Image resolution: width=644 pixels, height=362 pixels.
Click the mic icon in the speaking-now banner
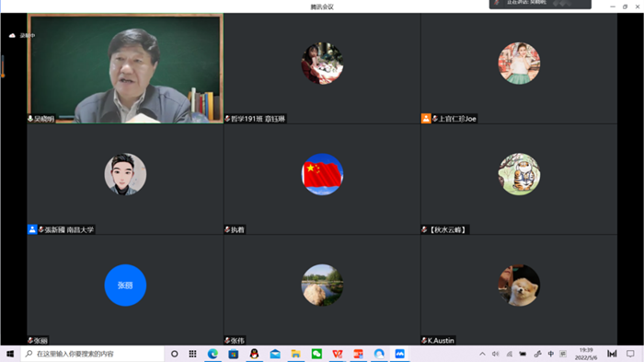pyautogui.click(x=497, y=3)
